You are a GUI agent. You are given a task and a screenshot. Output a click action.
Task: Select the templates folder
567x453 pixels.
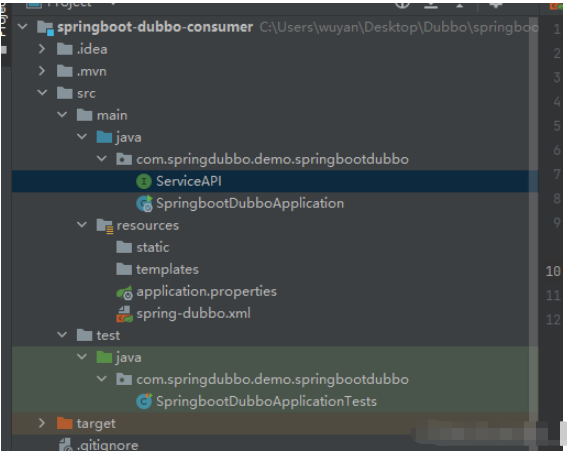tap(167, 270)
